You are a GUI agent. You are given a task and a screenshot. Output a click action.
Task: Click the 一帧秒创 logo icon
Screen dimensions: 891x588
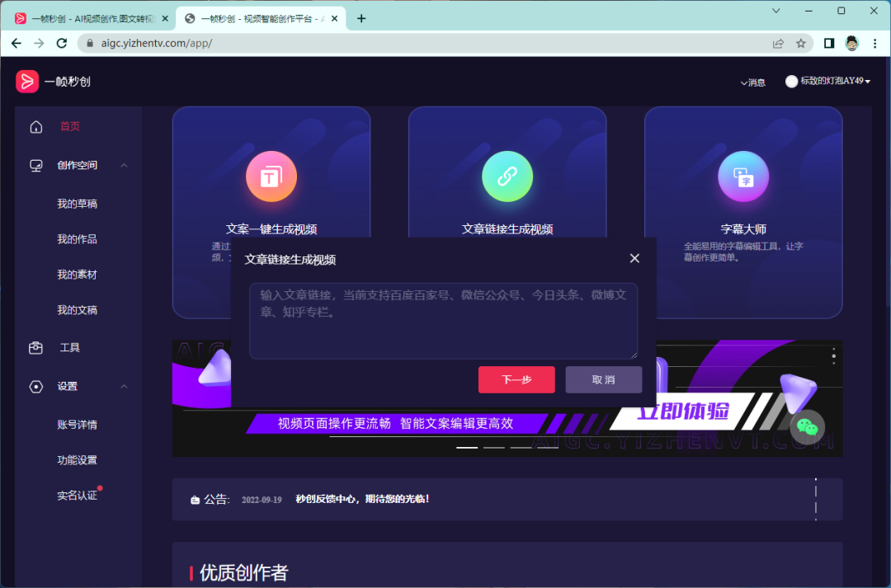(x=26, y=82)
